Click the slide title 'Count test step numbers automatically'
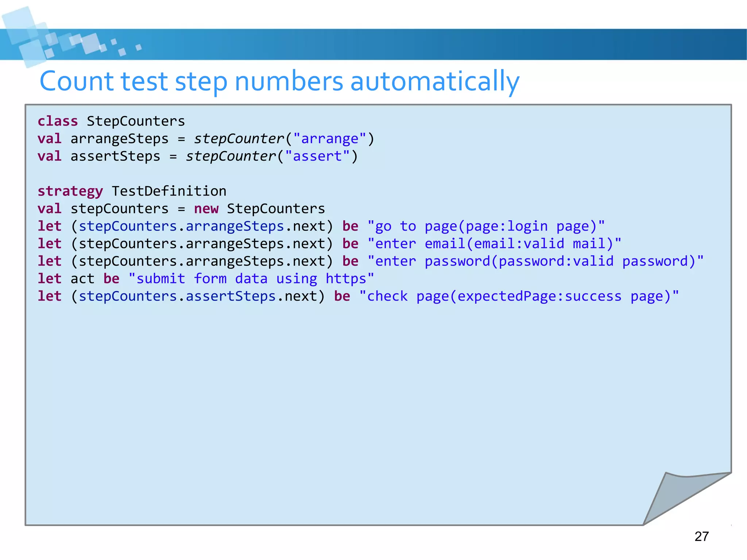This screenshot has width=747, height=560. [x=279, y=81]
